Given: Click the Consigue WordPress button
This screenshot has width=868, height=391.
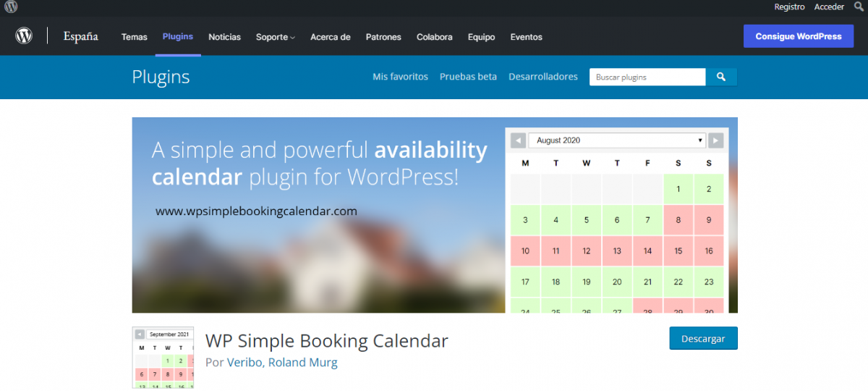Looking at the screenshot, I should 798,36.
